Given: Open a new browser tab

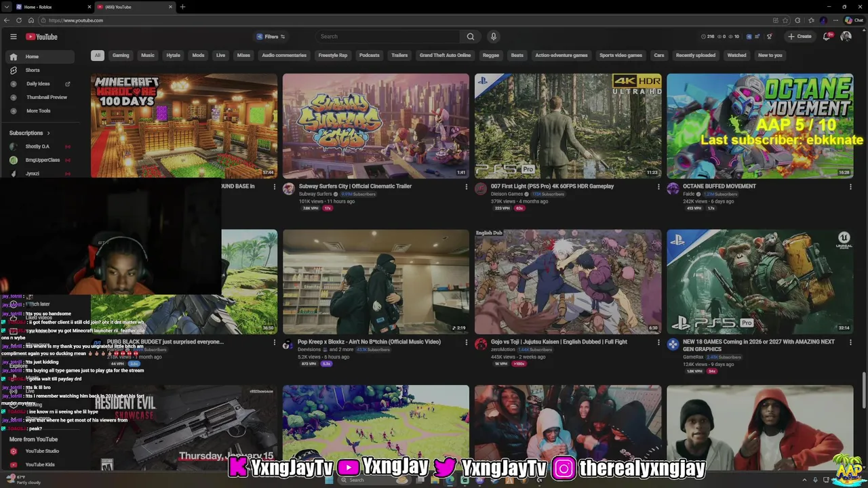Looking at the screenshot, I should (x=182, y=7).
